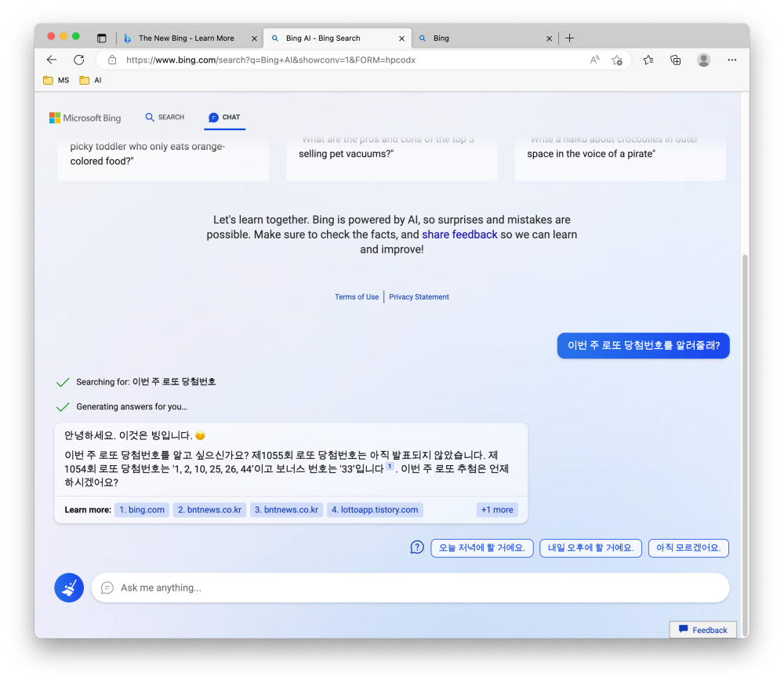This screenshot has height=684, width=784.
Task: Choose suggestion 오늘 저녁에 할 거예요.
Action: 482,548
